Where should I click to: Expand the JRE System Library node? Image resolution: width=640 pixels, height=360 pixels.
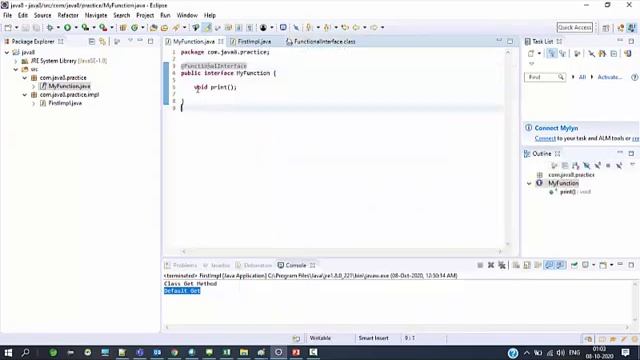(16, 61)
